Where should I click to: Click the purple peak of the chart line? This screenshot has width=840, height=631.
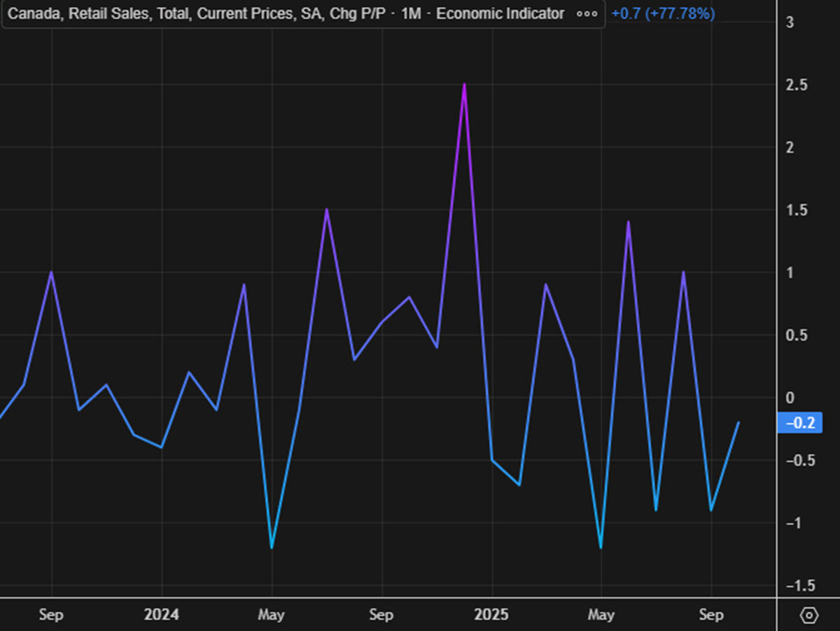click(464, 84)
